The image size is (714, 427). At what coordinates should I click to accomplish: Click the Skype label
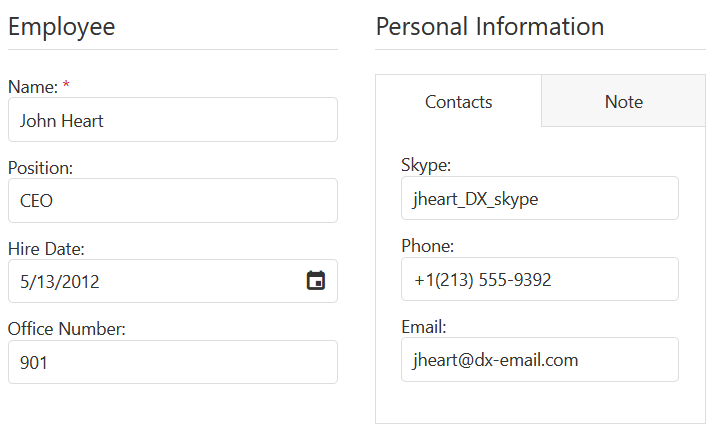[x=426, y=165]
